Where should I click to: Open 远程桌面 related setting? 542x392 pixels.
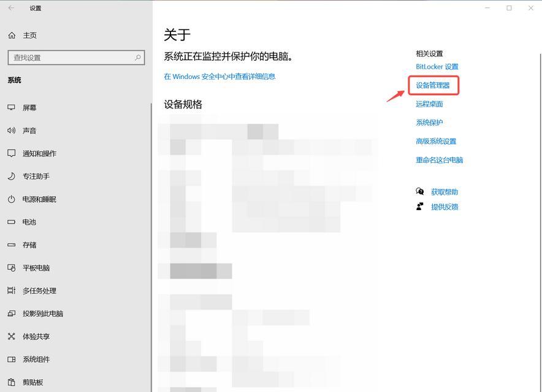pos(429,104)
